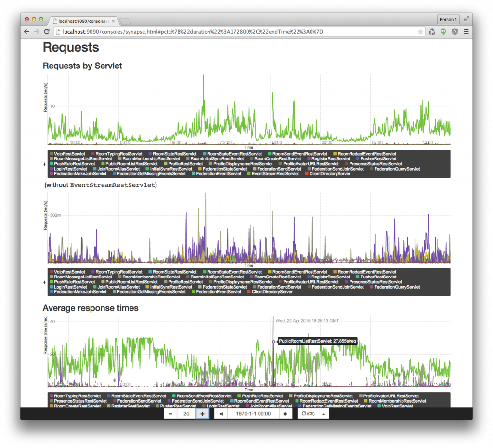
Task: Open the blank new tab next to the current tab
Action: (x=124, y=21)
